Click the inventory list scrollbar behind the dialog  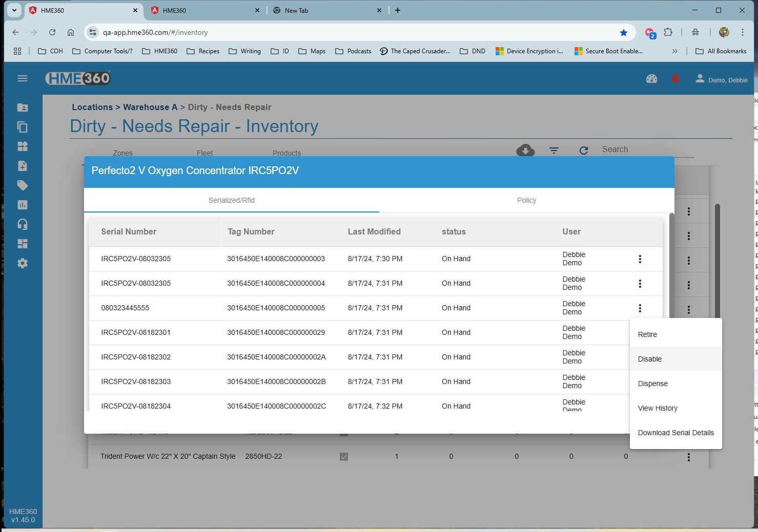(x=718, y=261)
